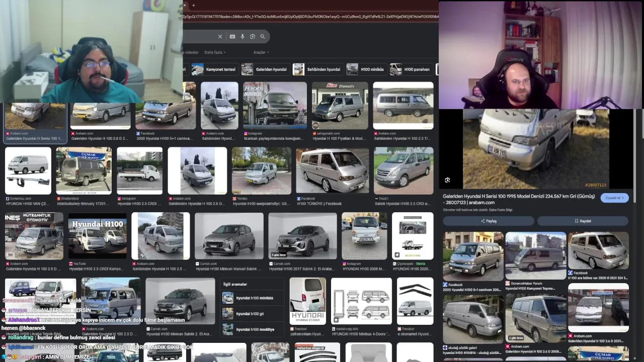Screen dimensions: 644x362
Task: Open the Araçlar tools dropdown
Action: tap(261, 52)
